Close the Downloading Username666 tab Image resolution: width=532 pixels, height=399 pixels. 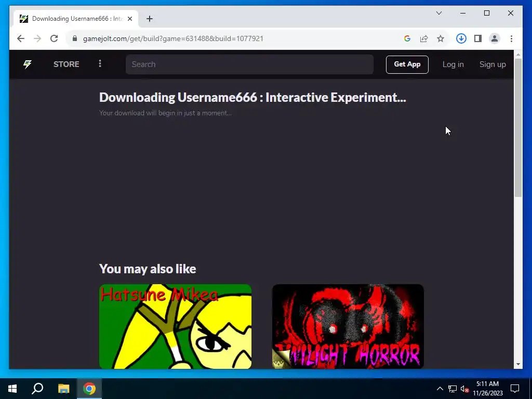click(x=129, y=19)
